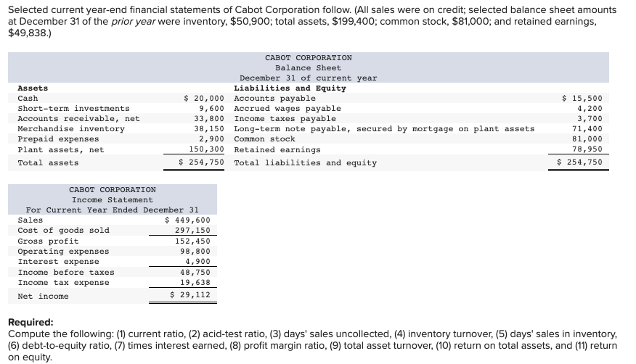Click the Sales row label
This screenshot has height=364, width=636.
pos(30,220)
